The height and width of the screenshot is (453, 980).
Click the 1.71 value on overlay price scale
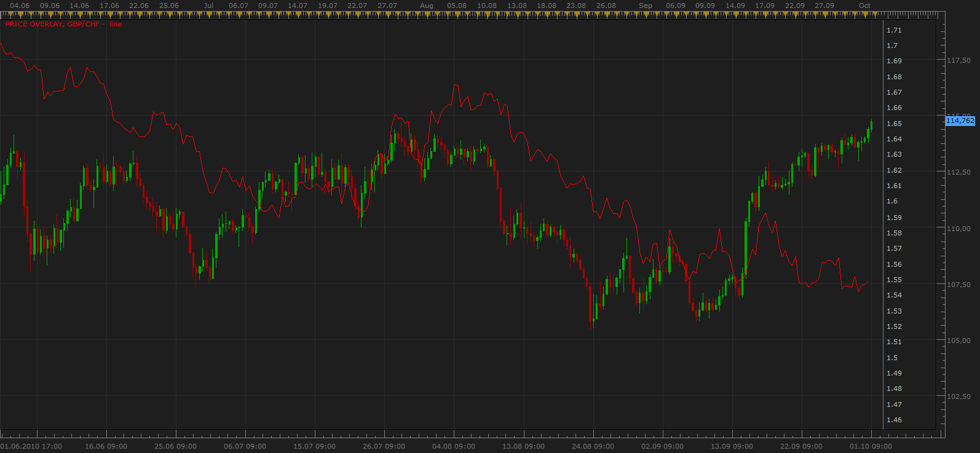tap(894, 30)
